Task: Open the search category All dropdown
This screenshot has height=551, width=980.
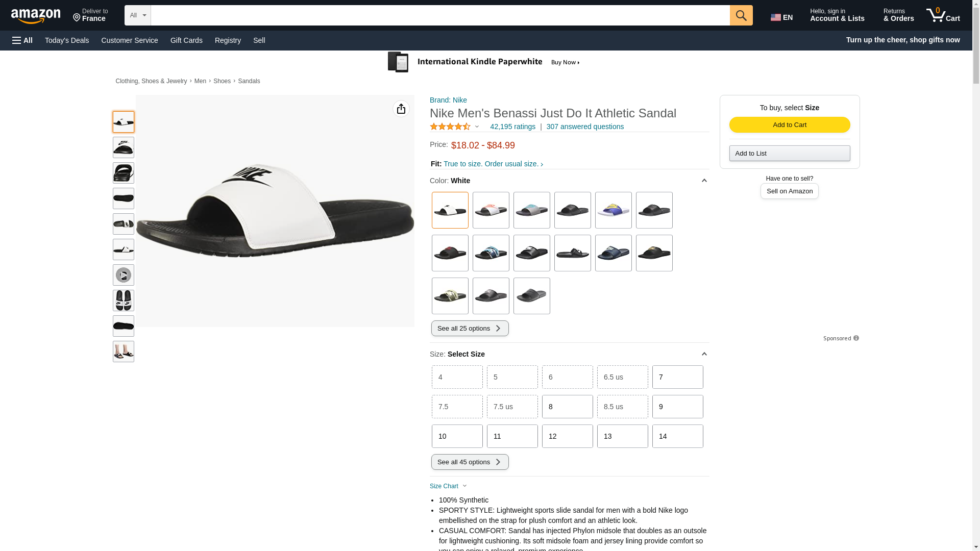Action: click(x=137, y=15)
